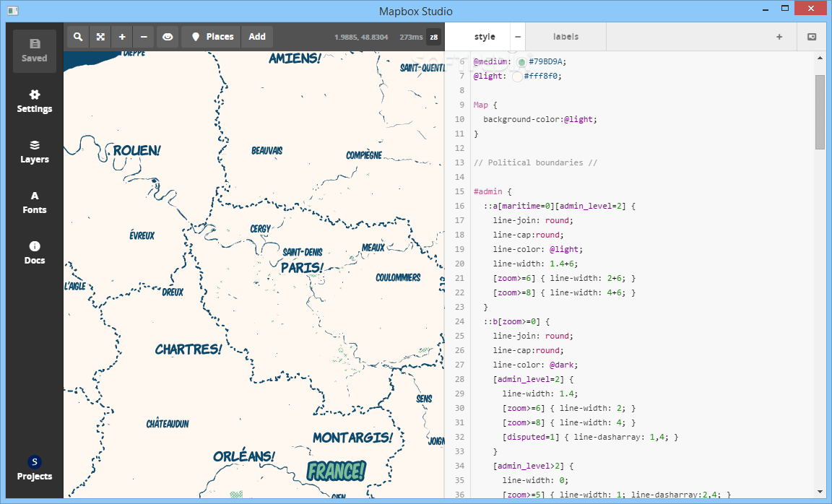Image resolution: width=832 pixels, height=504 pixels.
Task: Click the 273ms render time readout
Action: pos(411,37)
